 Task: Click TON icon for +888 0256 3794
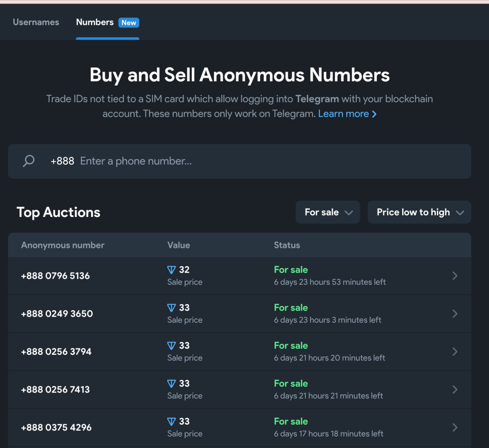[172, 346]
